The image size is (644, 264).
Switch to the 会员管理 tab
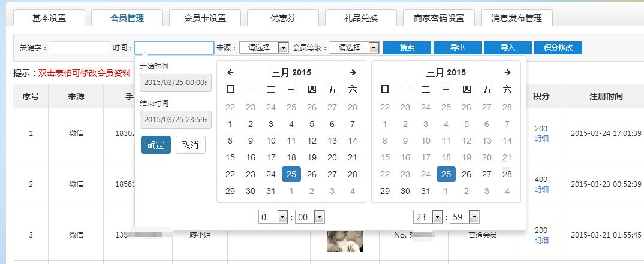127,18
